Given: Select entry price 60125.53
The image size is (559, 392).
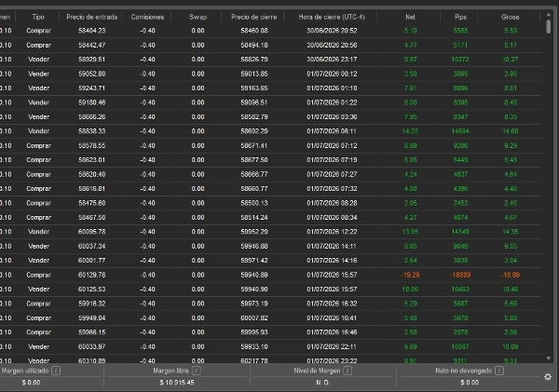Looking at the screenshot, I should (92, 290).
